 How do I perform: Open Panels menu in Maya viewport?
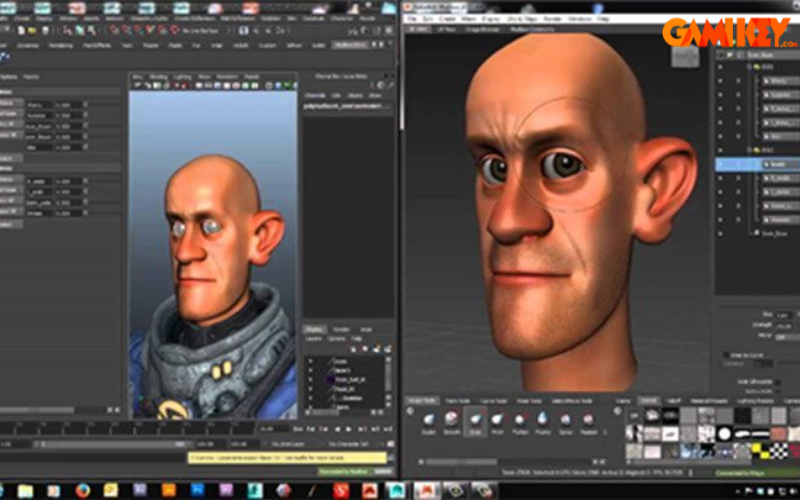click(251, 77)
